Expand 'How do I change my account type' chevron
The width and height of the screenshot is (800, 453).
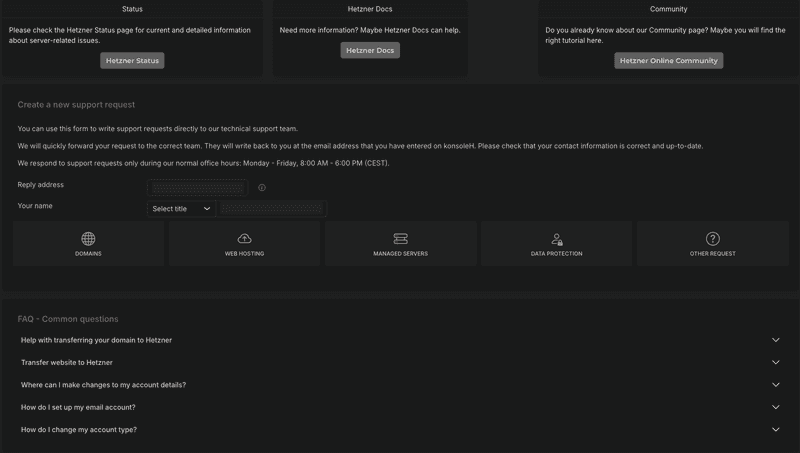pyautogui.click(x=776, y=430)
